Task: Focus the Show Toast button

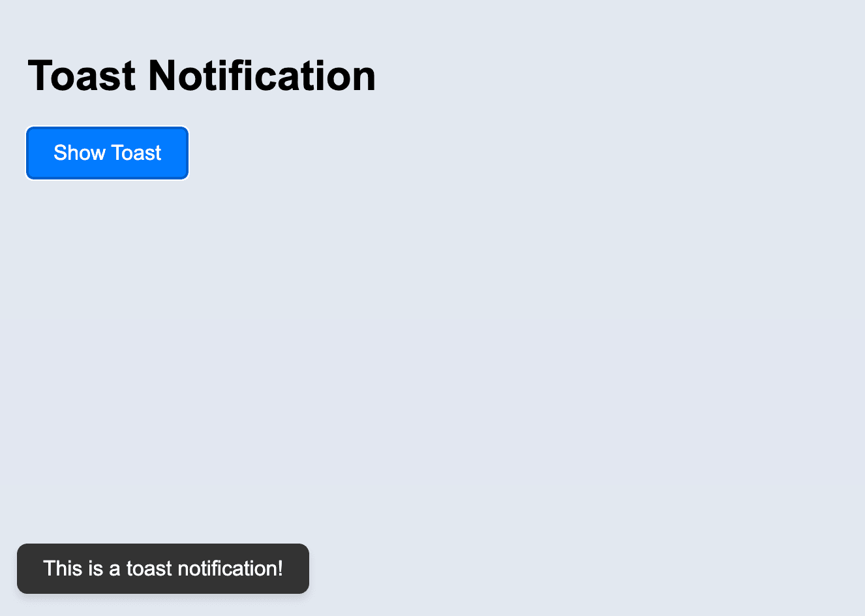Action: pyautogui.click(x=108, y=153)
